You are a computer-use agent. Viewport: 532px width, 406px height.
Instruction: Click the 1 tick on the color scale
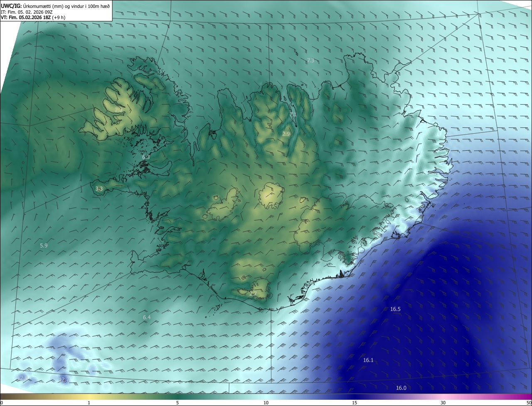[x=89, y=403]
